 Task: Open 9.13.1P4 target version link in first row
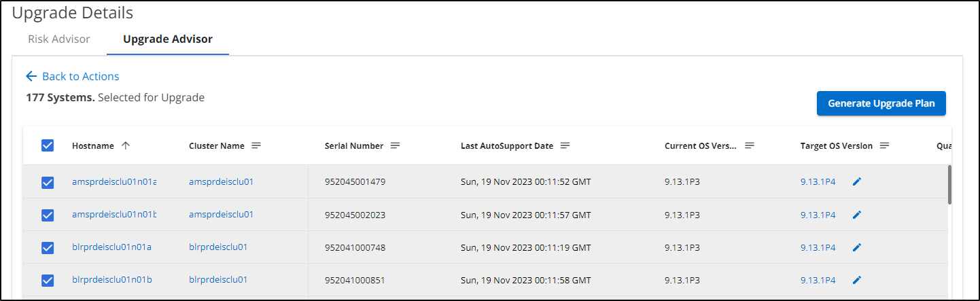point(818,182)
